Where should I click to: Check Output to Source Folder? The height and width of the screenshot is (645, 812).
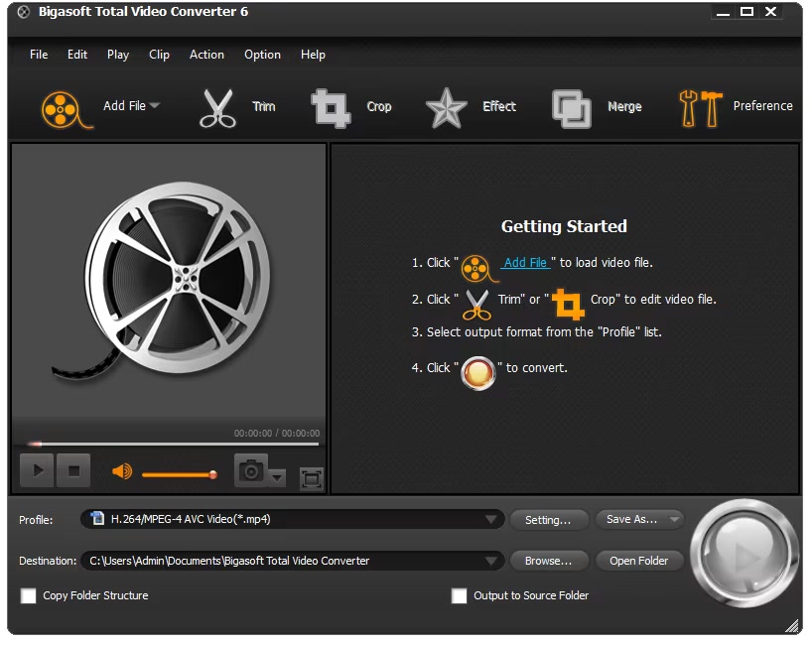tap(459, 596)
